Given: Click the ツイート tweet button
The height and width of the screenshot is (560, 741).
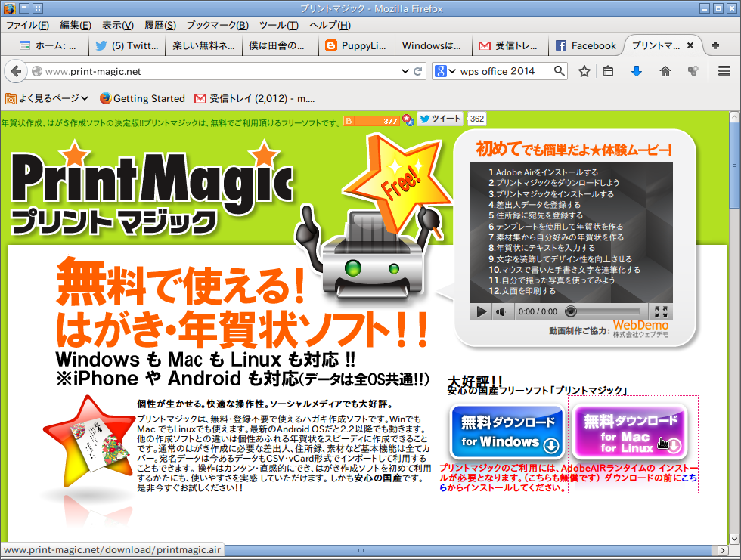Looking at the screenshot, I should [x=440, y=119].
